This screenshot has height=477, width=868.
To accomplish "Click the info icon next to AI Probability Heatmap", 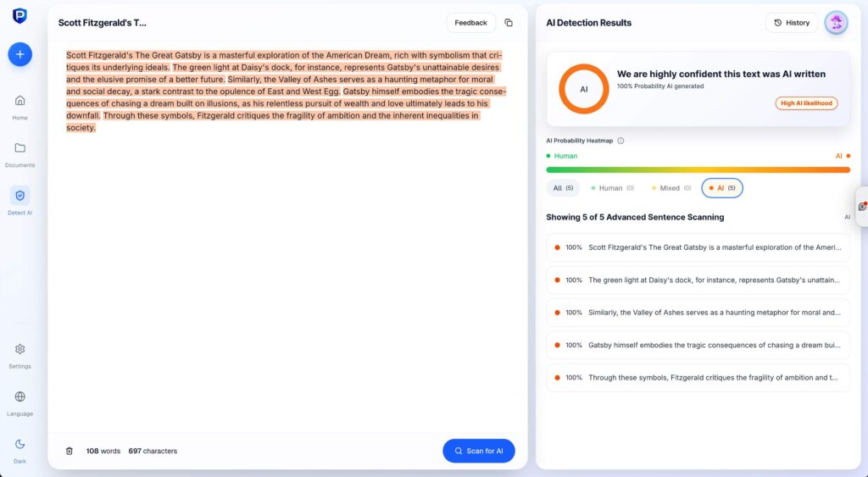I will pyautogui.click(x=620, y=141).
